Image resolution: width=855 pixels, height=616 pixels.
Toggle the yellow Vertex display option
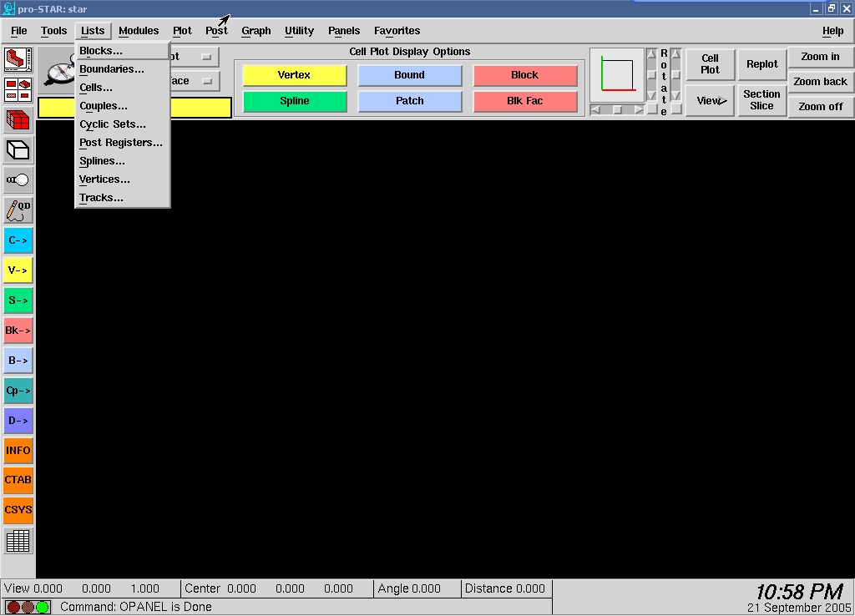(x=295, y=75)
